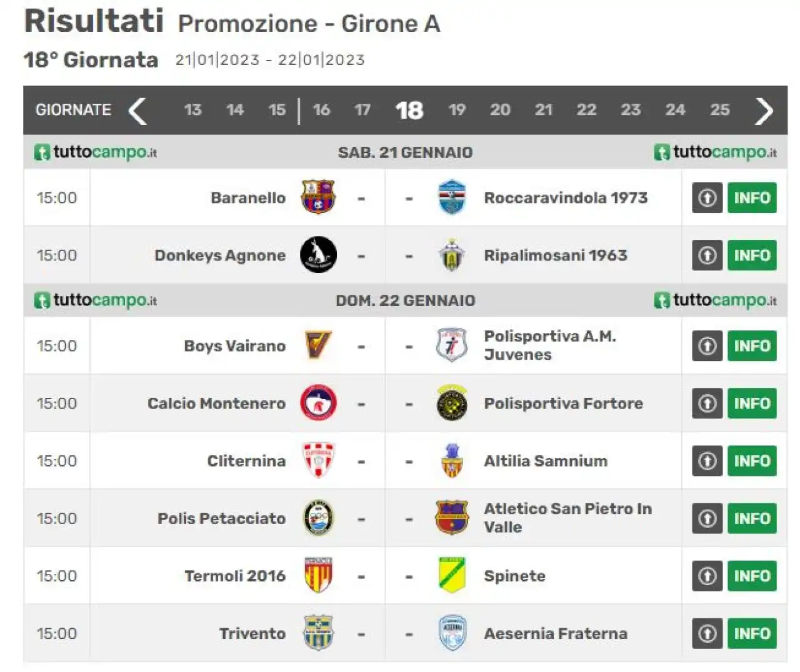
Task: Show next giornate with right chevron
Action: click(x=764, y=111)
